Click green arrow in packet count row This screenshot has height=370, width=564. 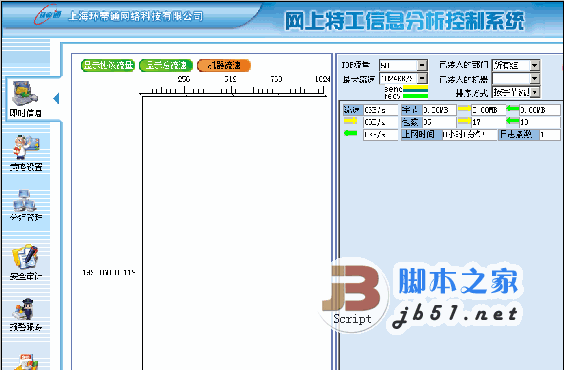(513, 121)
